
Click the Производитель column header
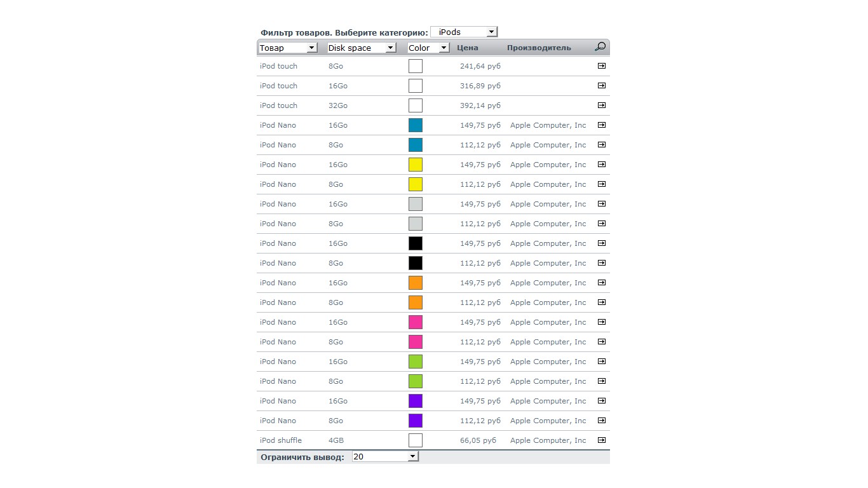(539, 48)
